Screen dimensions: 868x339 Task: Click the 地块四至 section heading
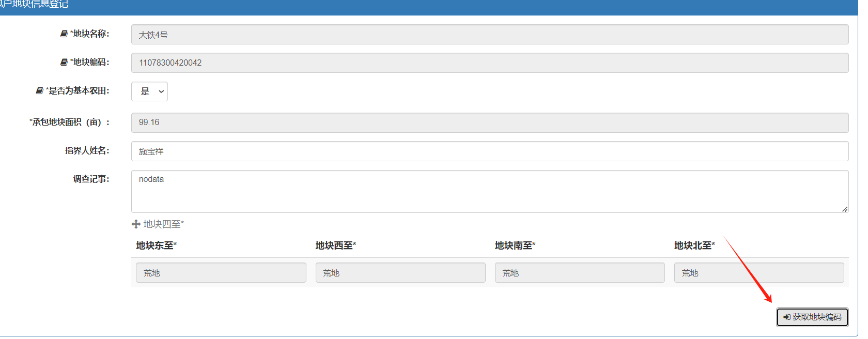click(x=163, y=224)
